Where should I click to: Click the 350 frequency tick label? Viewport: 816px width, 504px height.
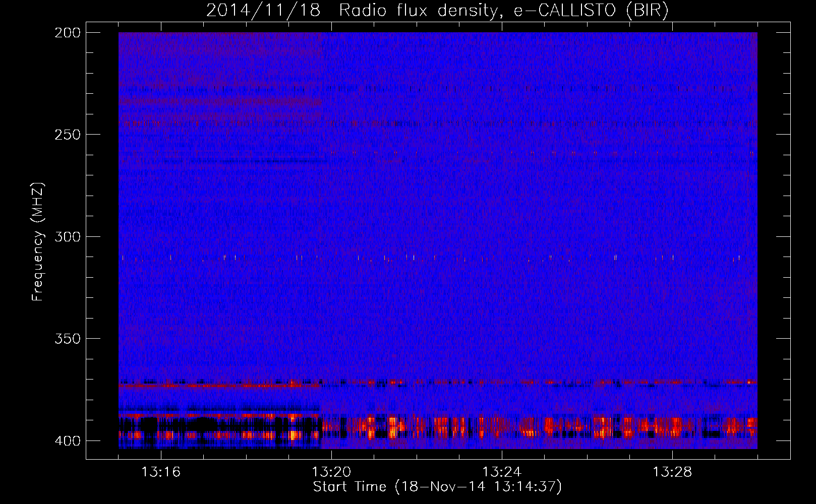tap(67, 339)
